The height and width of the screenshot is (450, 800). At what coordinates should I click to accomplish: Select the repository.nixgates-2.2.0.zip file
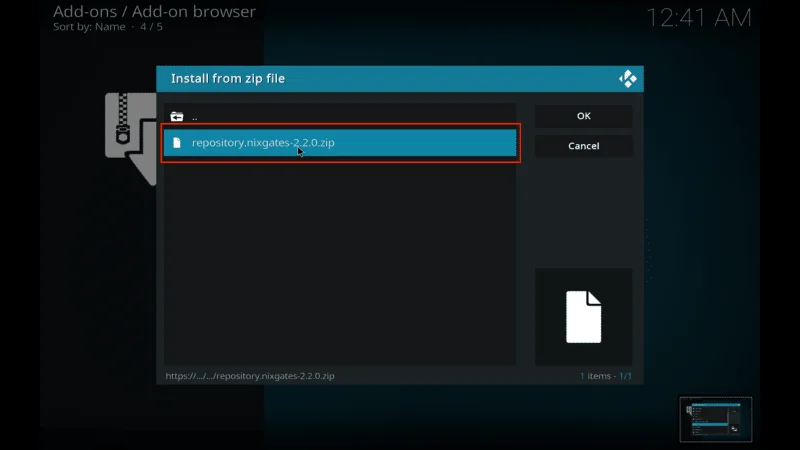pyautogui.click(x=340, y=143)
